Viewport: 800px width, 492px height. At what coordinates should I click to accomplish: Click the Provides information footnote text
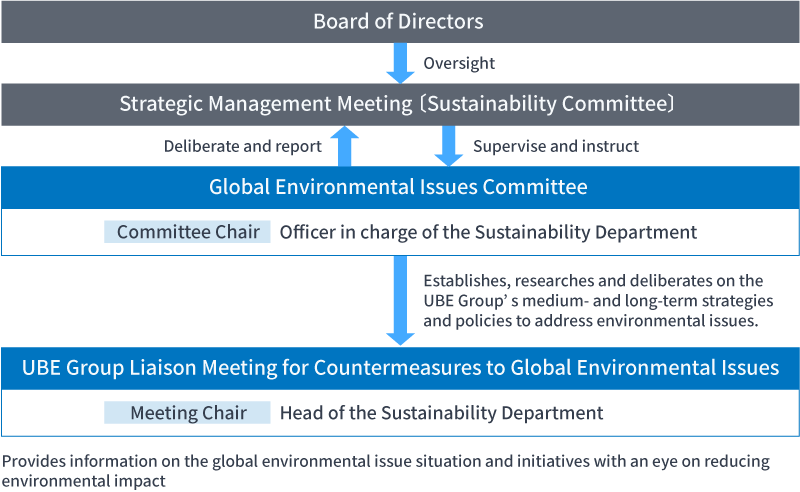coord(386,471)
